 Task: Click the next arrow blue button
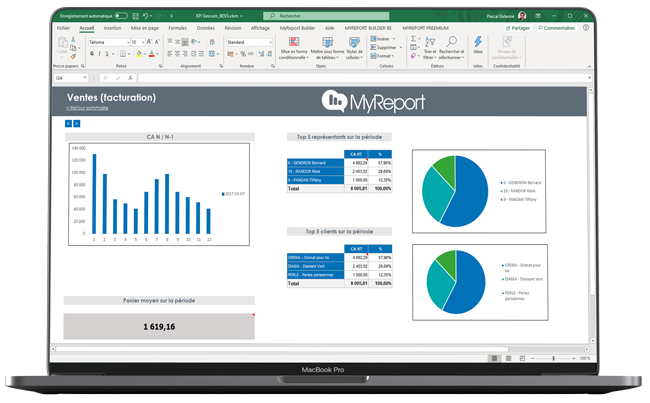pyautogui.click(x=77, y=124)
